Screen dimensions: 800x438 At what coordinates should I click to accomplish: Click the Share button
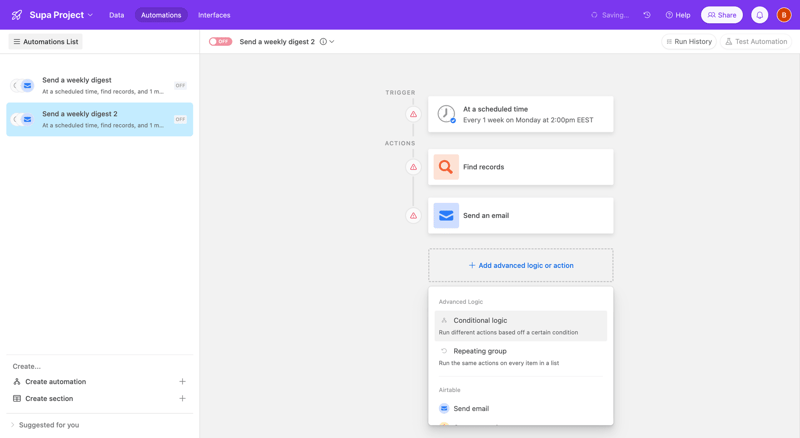click(721, 15)
